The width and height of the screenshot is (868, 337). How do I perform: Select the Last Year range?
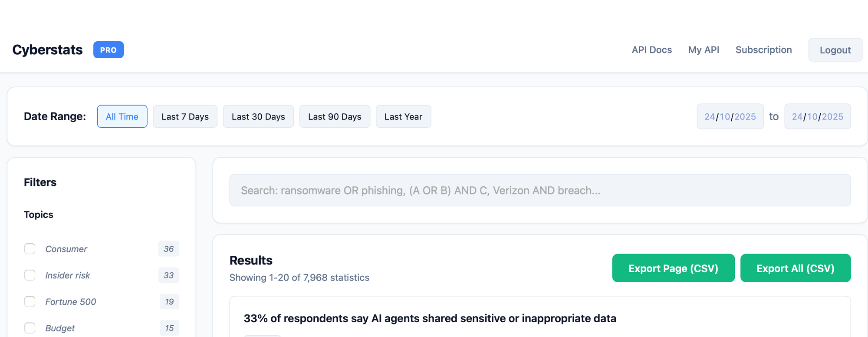[403, 116]
